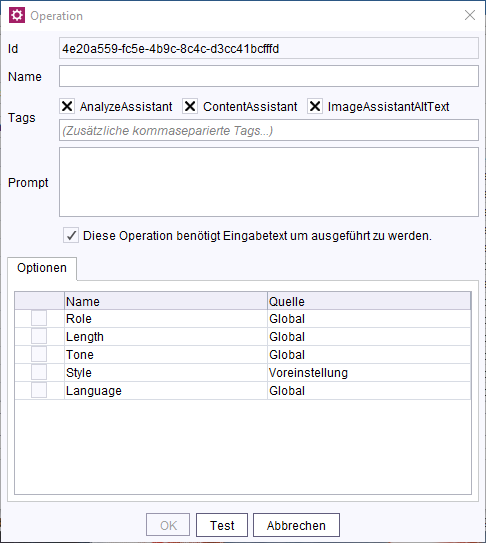Image resolution: width=486 pixels, height=543 pixels.
Task: Click the Name column header in table
Action: coord(166,301)
